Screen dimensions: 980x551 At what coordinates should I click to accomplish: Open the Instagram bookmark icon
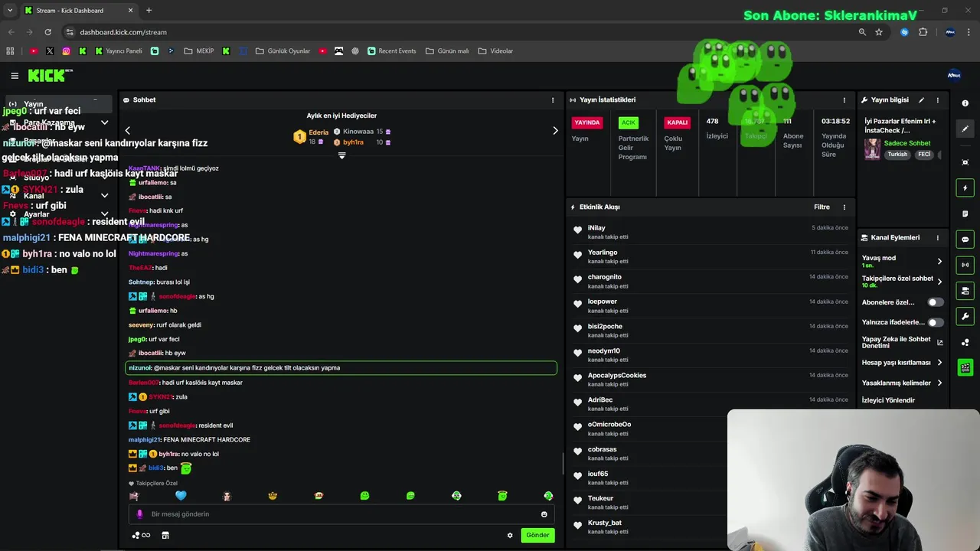[66, 51]
